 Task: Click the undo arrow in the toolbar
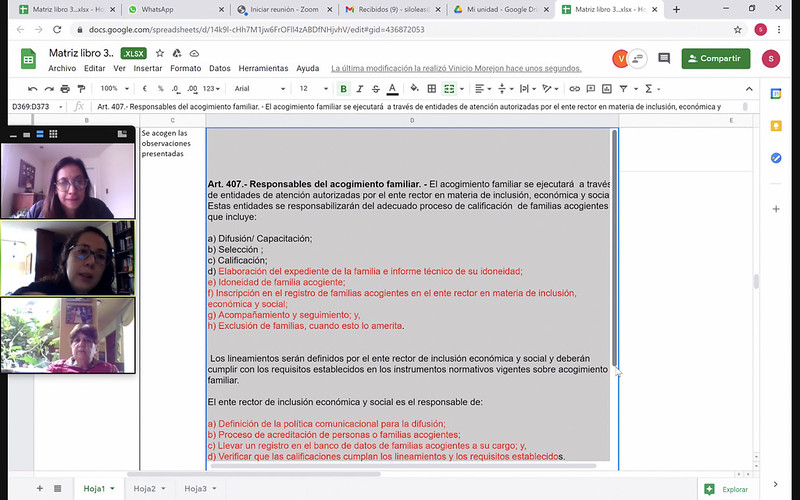click(x=33, y=89)
